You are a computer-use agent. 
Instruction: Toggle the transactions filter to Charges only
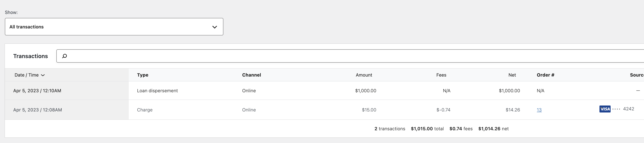tap(114, 27)
